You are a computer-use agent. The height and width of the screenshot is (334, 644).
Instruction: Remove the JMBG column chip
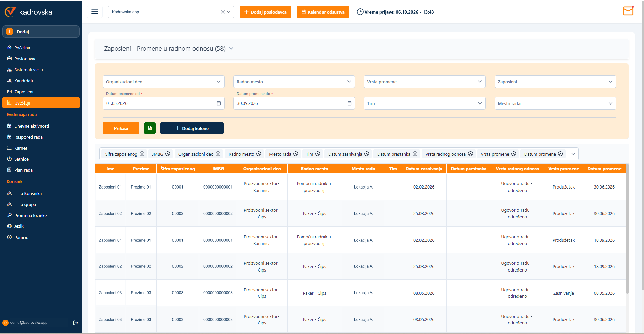point(168,154)
